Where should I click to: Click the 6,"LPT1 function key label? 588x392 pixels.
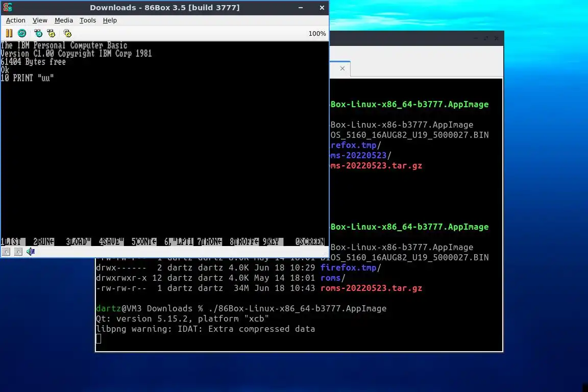point(179,241)
